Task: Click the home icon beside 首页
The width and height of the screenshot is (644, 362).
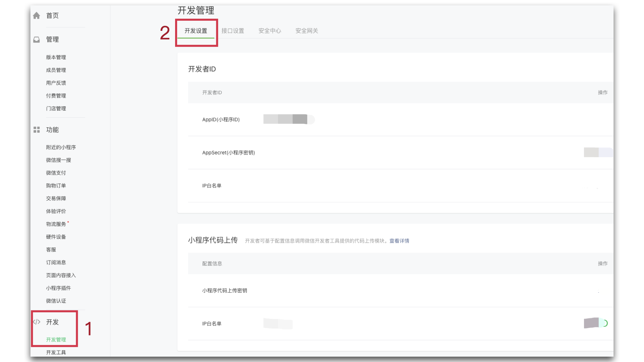Action: (x=37, y=15)
